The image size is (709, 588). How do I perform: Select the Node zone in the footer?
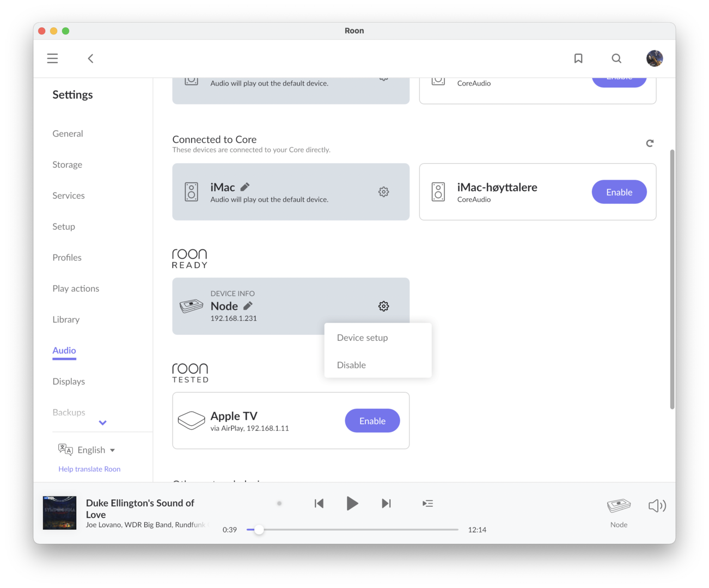point(619,512)
